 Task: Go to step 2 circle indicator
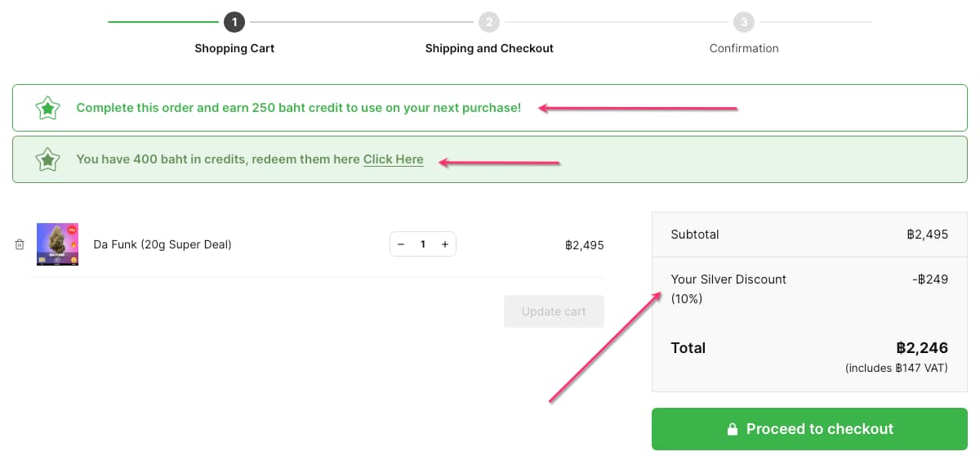(x=489, y=22)
